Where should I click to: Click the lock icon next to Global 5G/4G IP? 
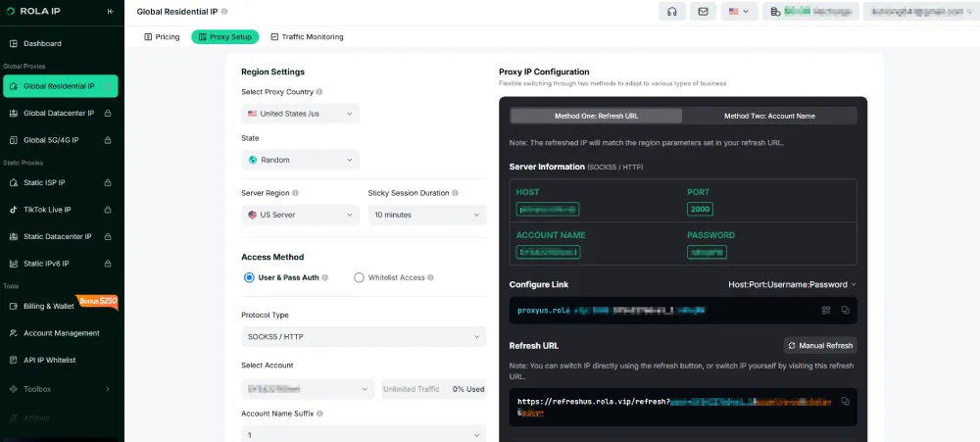(108, 140)
